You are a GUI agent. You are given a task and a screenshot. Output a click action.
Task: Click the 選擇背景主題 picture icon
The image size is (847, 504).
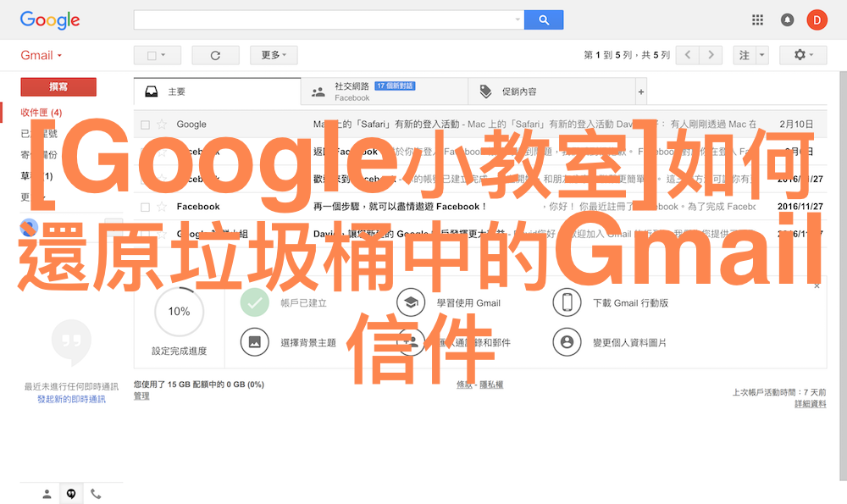click(254, 342)
